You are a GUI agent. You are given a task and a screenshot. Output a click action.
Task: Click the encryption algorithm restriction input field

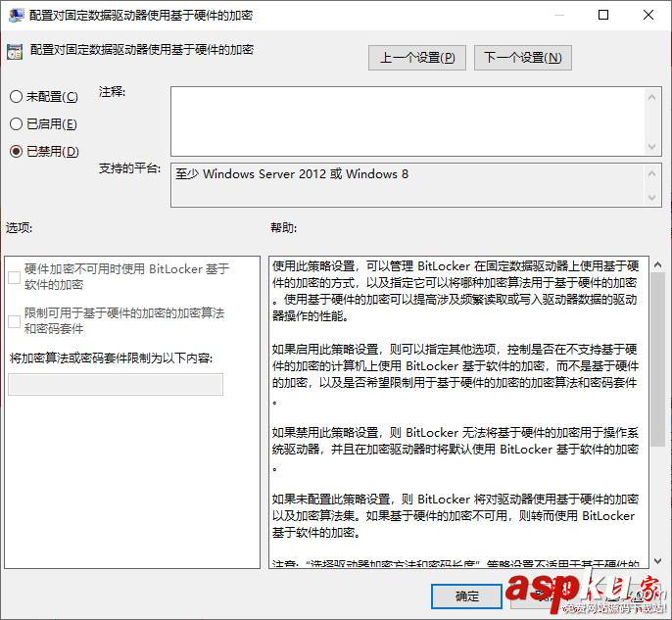116,384
